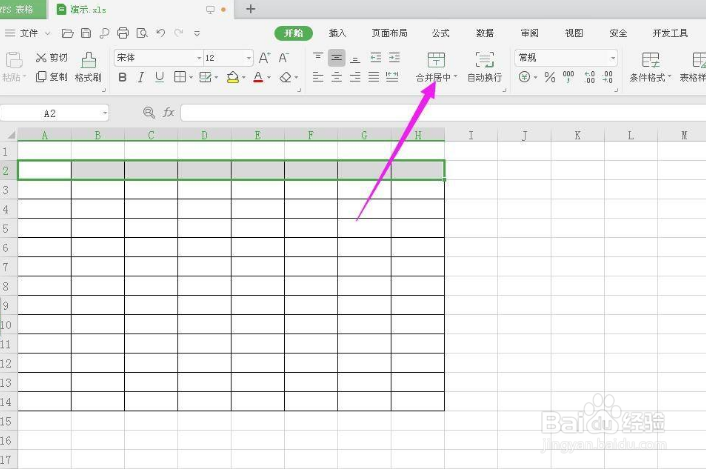
Task: Click Auto Wrap (自动换行) button
Action: 484,68
